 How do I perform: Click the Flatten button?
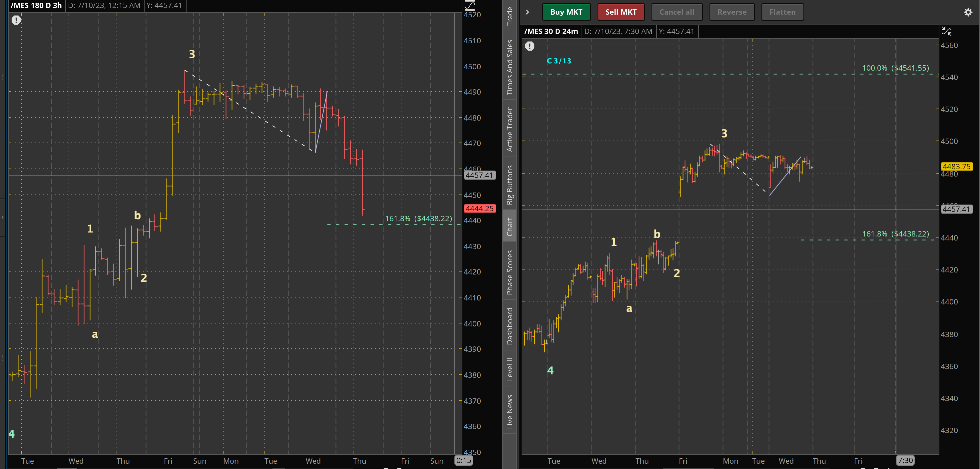[782, 12]
